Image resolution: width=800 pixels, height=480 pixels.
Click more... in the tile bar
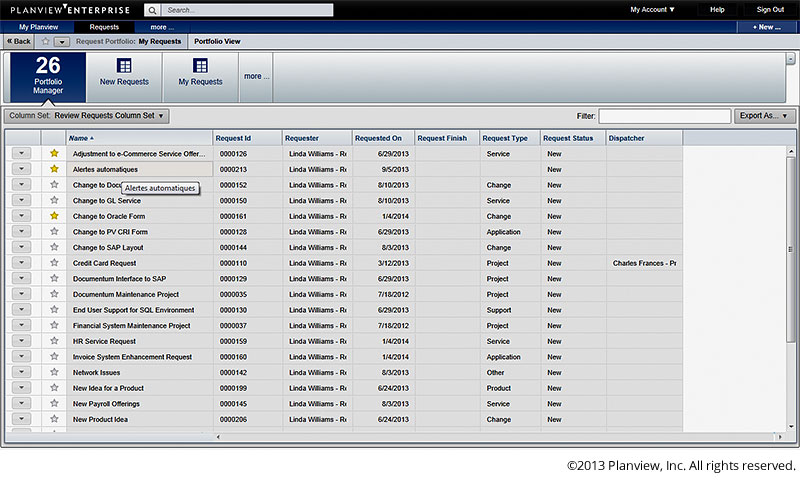(x=256, y=77)
